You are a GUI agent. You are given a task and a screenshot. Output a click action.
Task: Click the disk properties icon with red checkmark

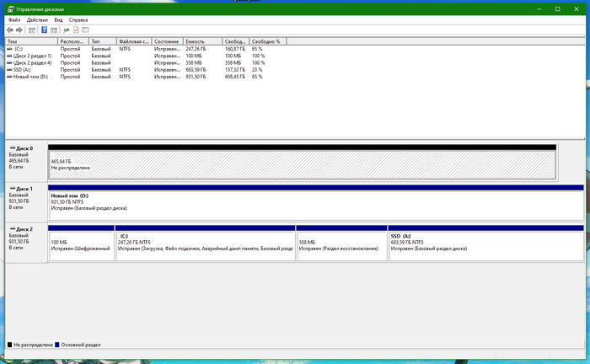pos(75,29)
